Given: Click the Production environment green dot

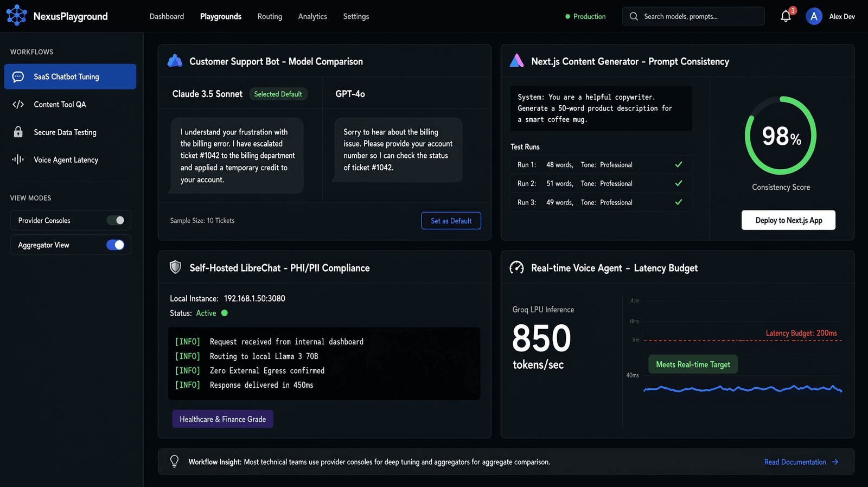Looking at the screenshot, I should pos(567,17).
